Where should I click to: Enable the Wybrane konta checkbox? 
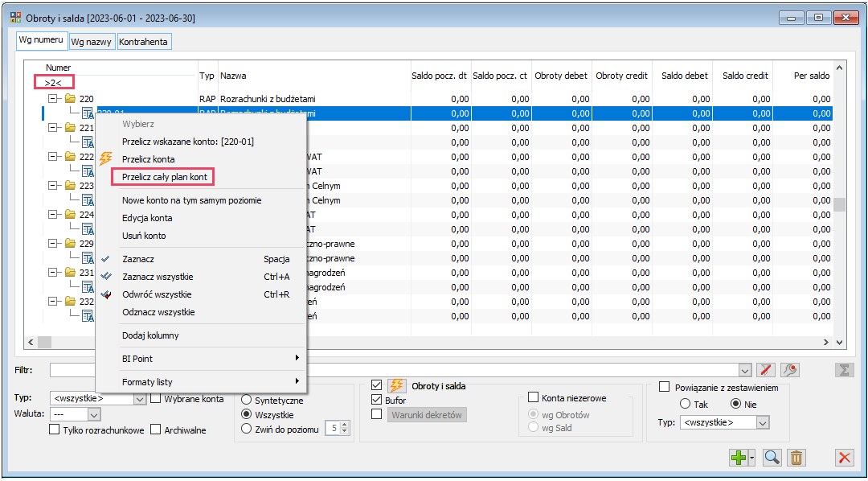156,398
